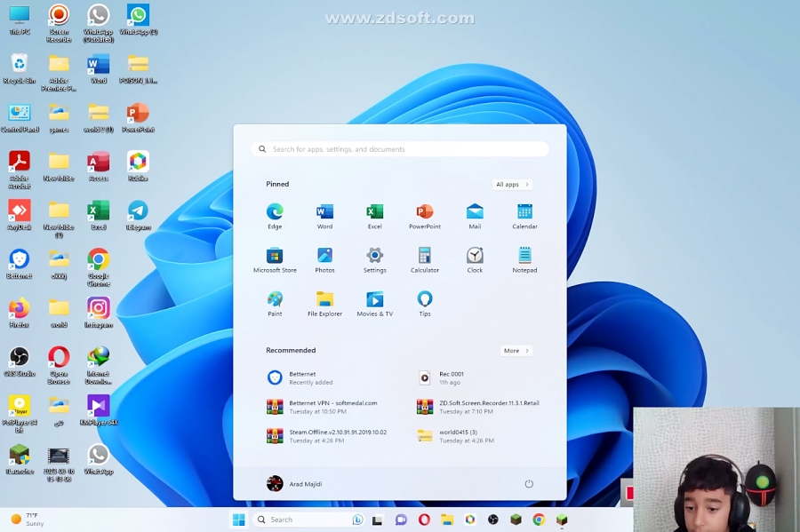This screenshot has width=800, height=532.
Task: Select Adobe Premiere folder on desktop
Action: [59, 72]
